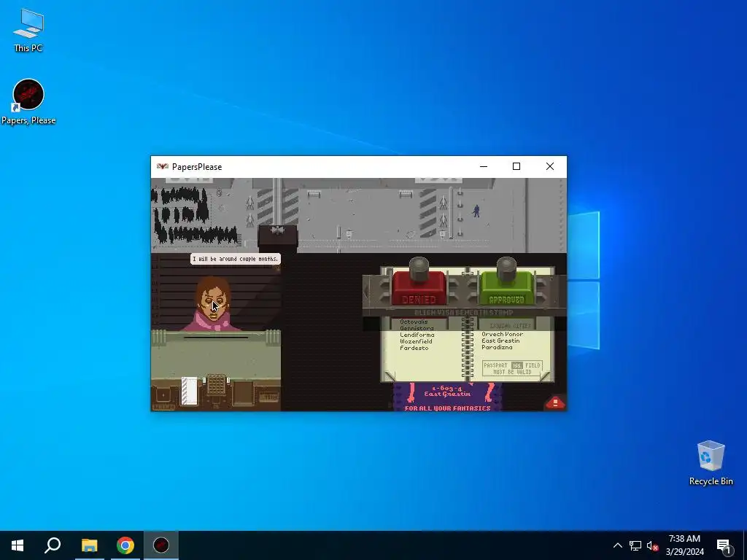Click the PapersPlease window title icon
The width and height of the screenshot is (747, 560).
point(163,167)
